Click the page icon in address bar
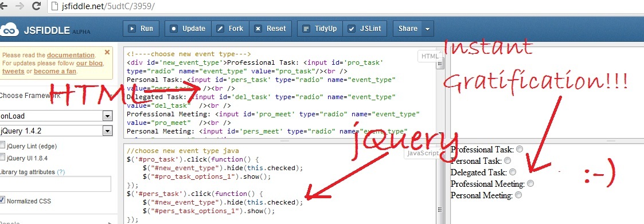The image size is (644, 224). 54,6
